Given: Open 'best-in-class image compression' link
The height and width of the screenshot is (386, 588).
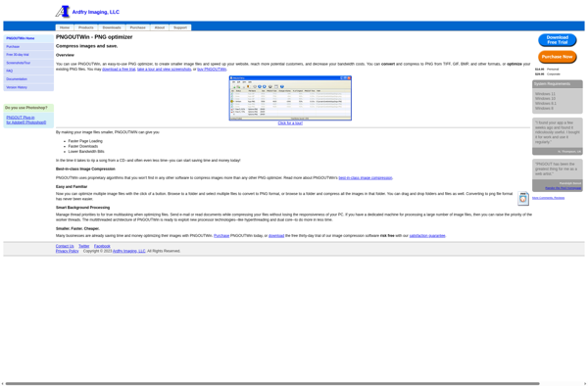Looking at the screenshot, I should point(366,178).
